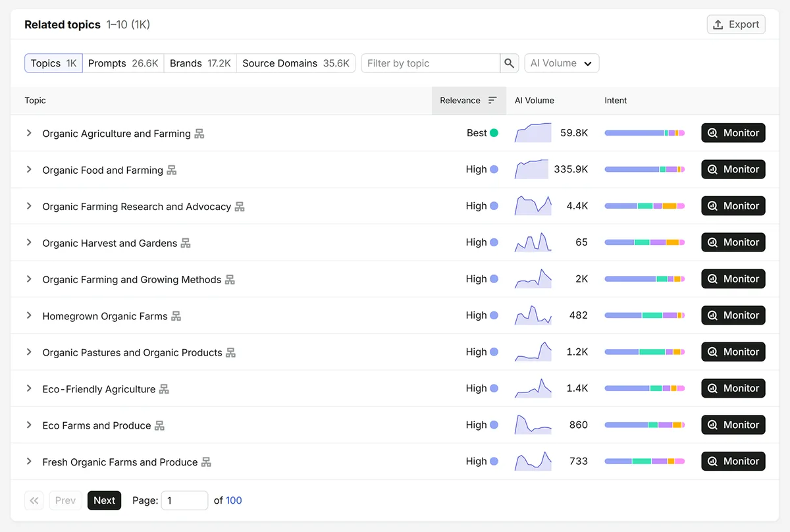Click the Export button
The height and width of the screenshot is (532, 790).
click(736, 24)
